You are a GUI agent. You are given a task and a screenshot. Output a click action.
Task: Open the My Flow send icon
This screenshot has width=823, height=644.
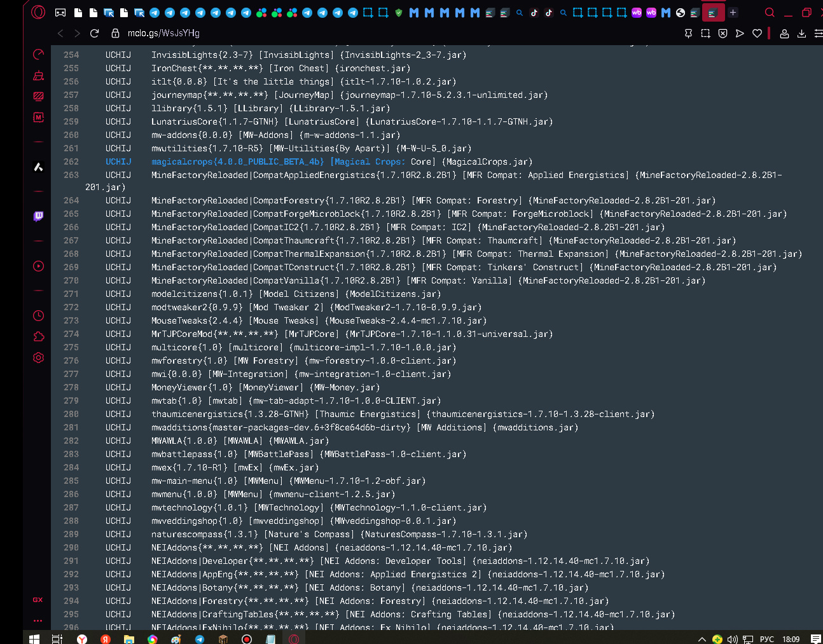(740, 33)
